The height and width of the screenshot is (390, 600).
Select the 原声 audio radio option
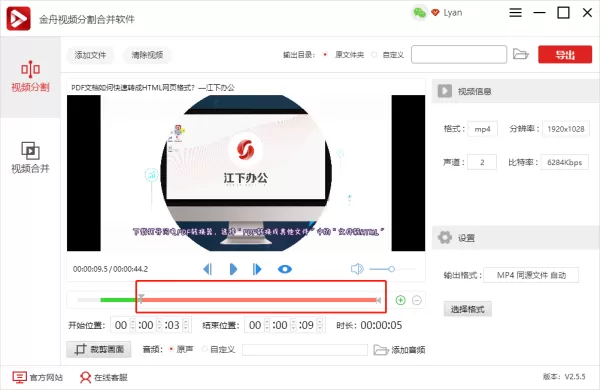(x=171, y=349)
